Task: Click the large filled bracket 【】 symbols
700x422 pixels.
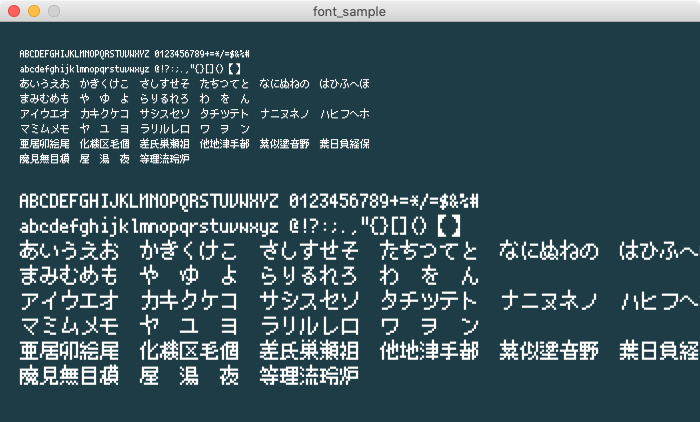Action: 453,225
